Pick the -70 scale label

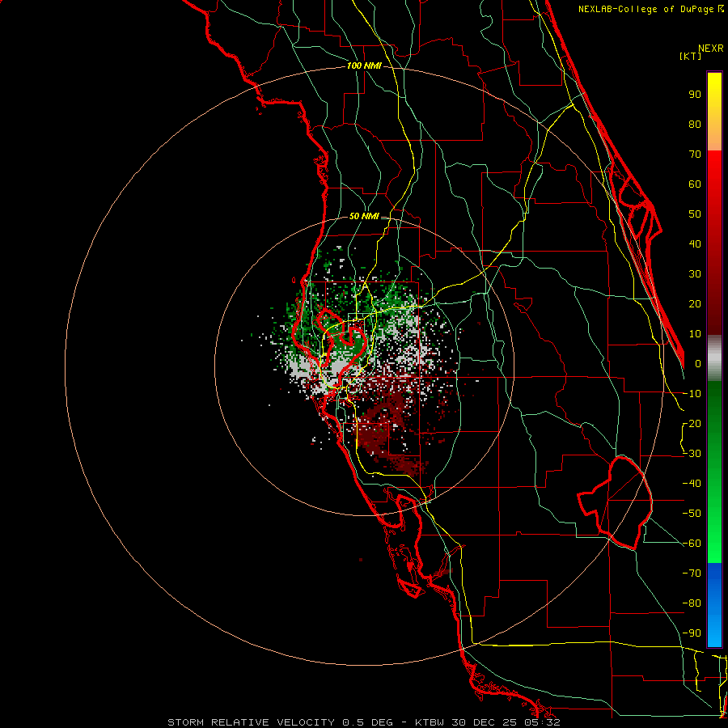[x=692, y=574]
